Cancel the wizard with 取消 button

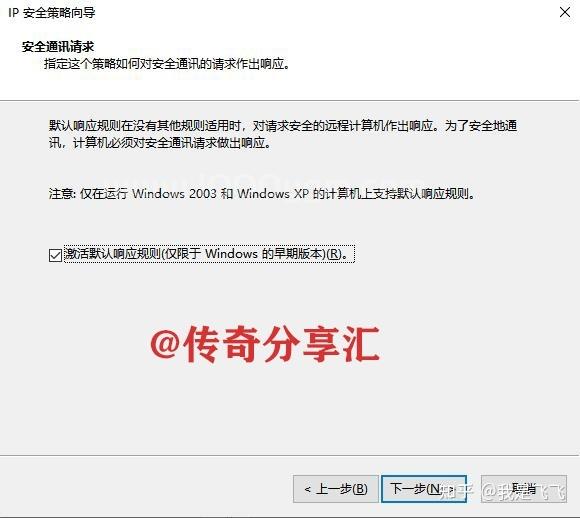click(524, 489)
